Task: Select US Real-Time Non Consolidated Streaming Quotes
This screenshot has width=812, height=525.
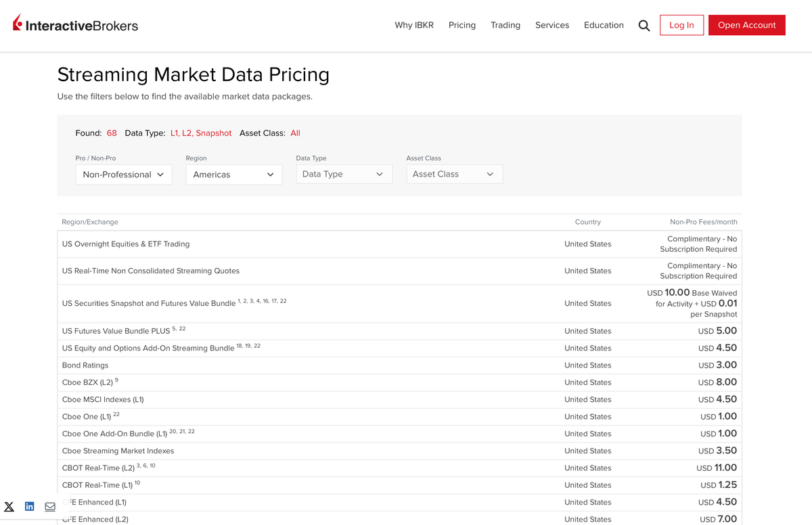Action: point(399,271)
